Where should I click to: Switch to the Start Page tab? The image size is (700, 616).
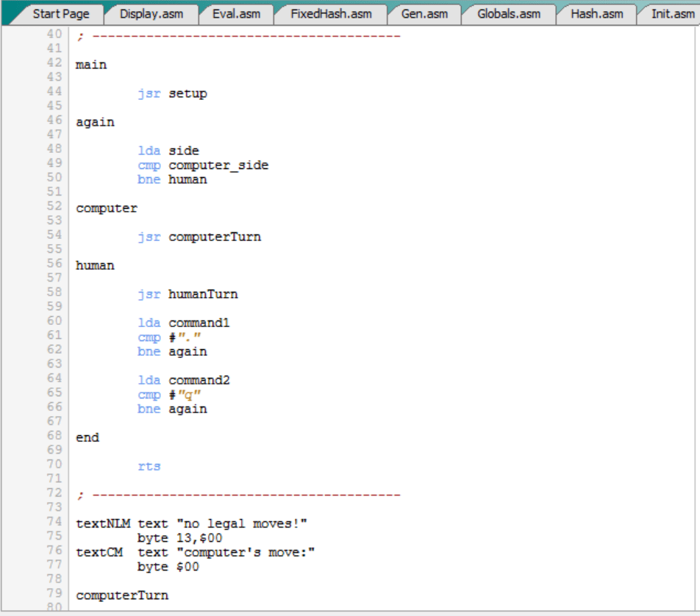pyautogui.click(x=60, y=13)
